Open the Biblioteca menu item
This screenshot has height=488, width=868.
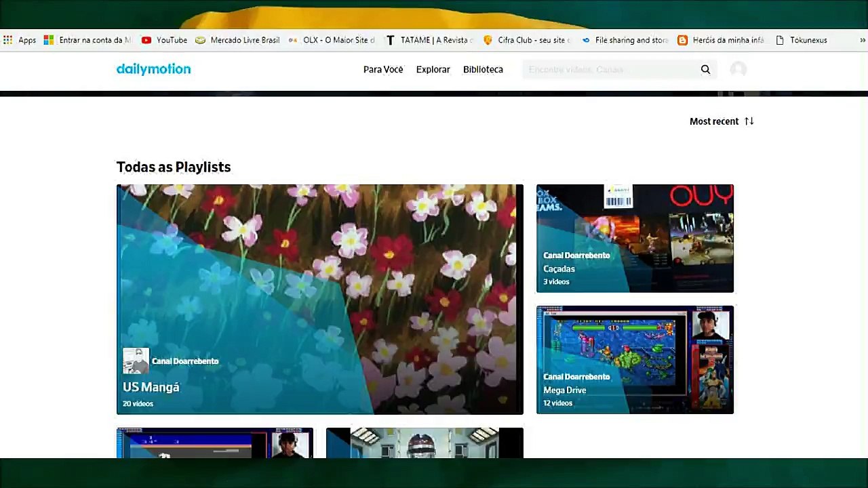click(483, 69)
